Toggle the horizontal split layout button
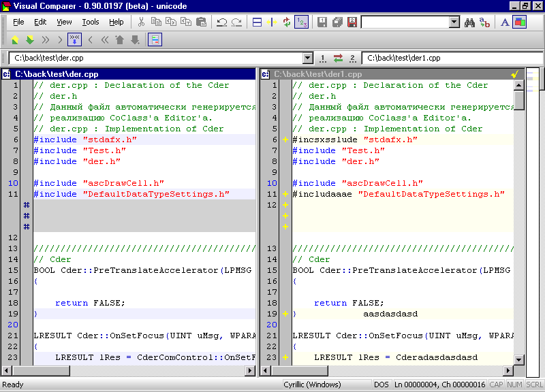The width and height of the screenshot is (545, 392). pos(257,22)
